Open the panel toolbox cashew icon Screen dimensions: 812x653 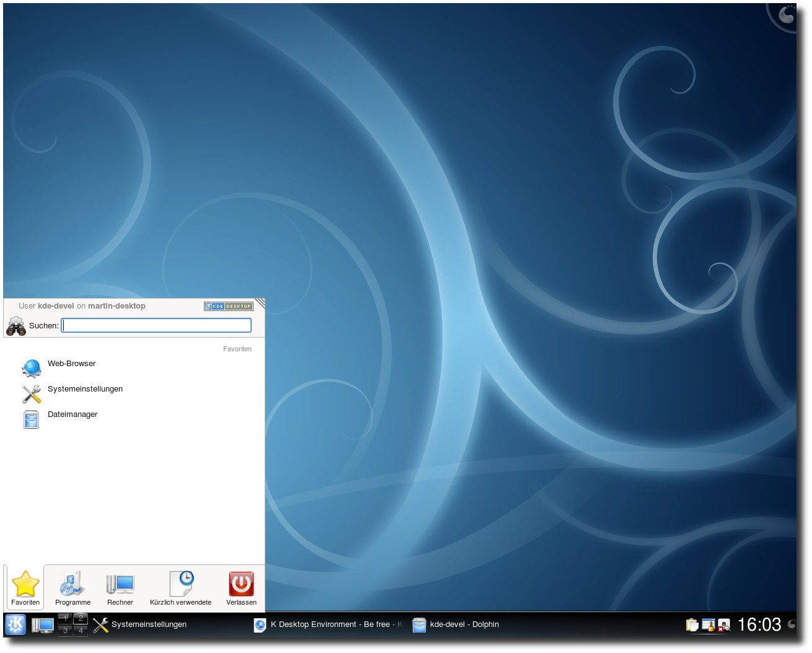pyautogui.click(x=792, y=625)
